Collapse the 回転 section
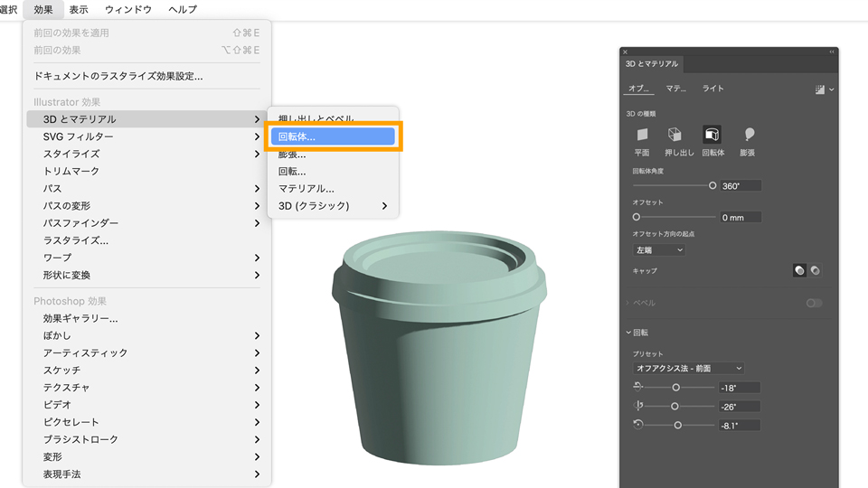The image size is (868, 488). (x=629, y=333)
